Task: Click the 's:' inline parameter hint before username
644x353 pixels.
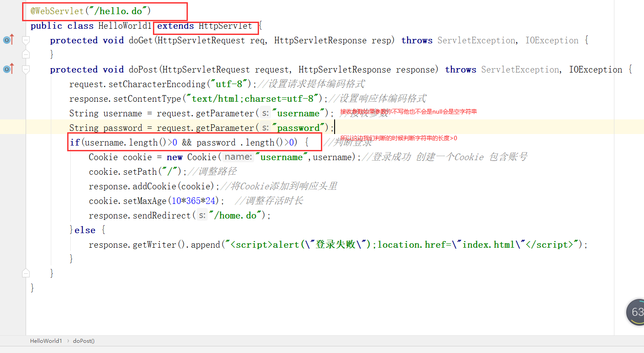Action: (265, 113)
